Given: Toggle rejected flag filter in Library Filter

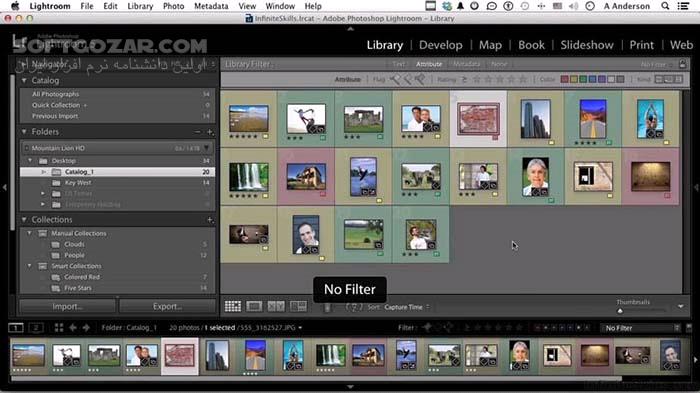Looking at the screenshot, I should tap(420, 79).
